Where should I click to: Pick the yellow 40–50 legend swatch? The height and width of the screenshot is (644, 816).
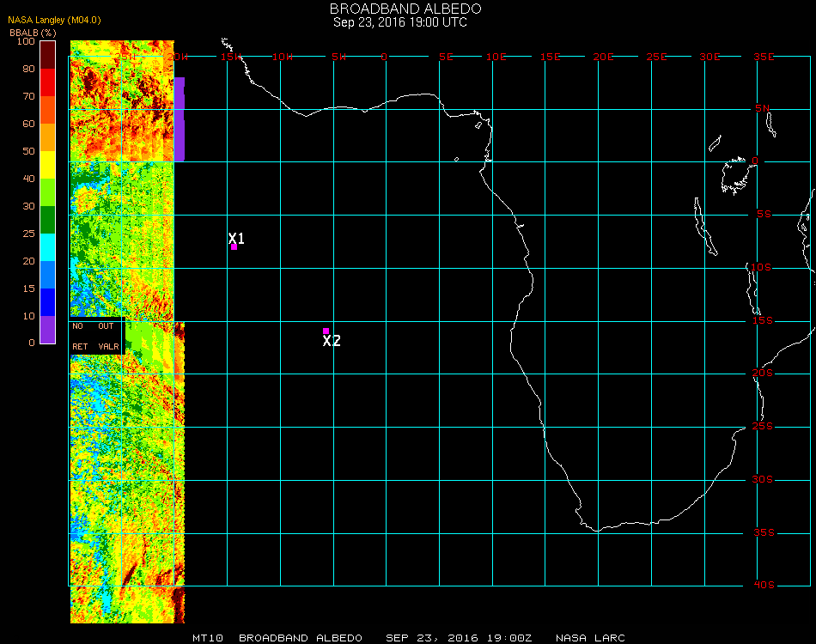tap(48, 164)
